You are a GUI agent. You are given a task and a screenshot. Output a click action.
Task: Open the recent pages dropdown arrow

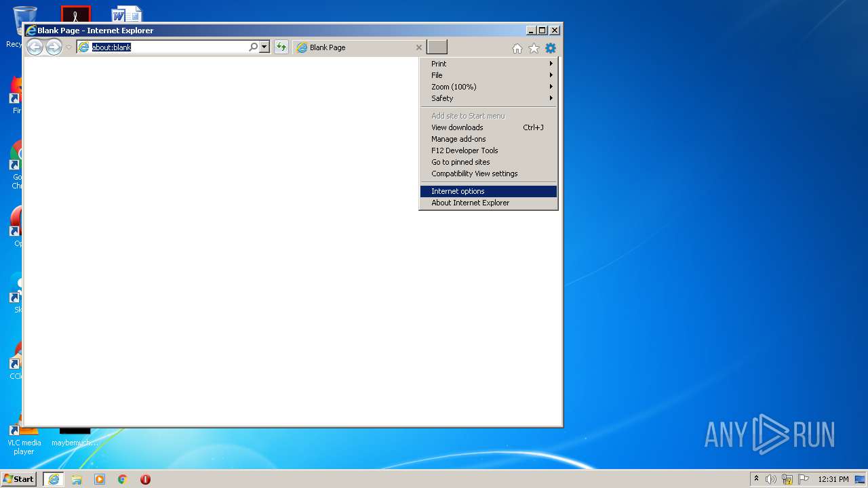coord(68,47)
